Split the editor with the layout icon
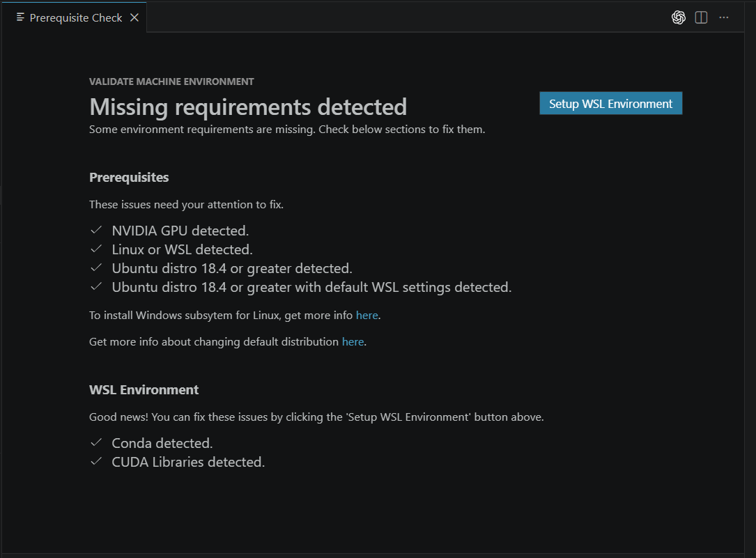756x558 pixels. click(x=701, y=18)
